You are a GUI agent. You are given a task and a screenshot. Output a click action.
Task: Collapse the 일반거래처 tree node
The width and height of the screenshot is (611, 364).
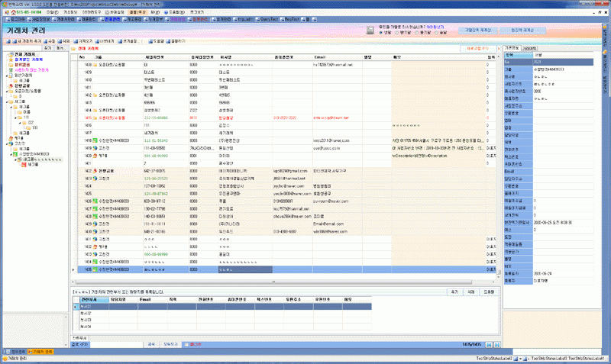(7, 76)
